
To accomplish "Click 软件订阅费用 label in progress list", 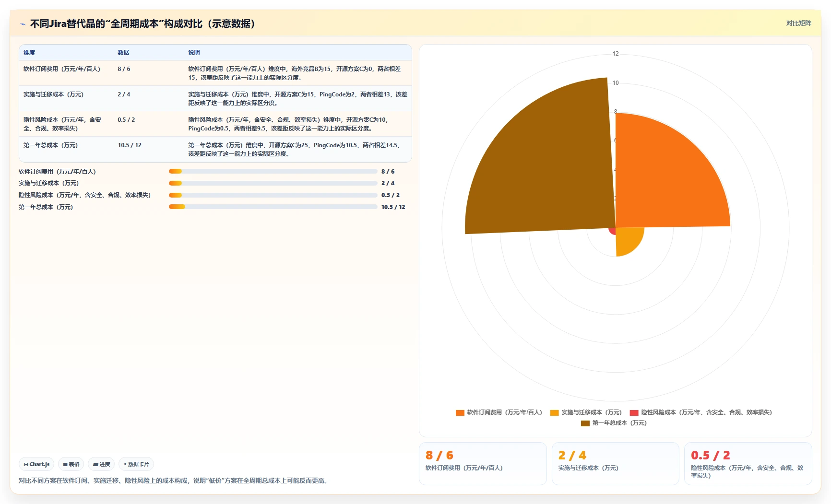I will tap(57, 172).
